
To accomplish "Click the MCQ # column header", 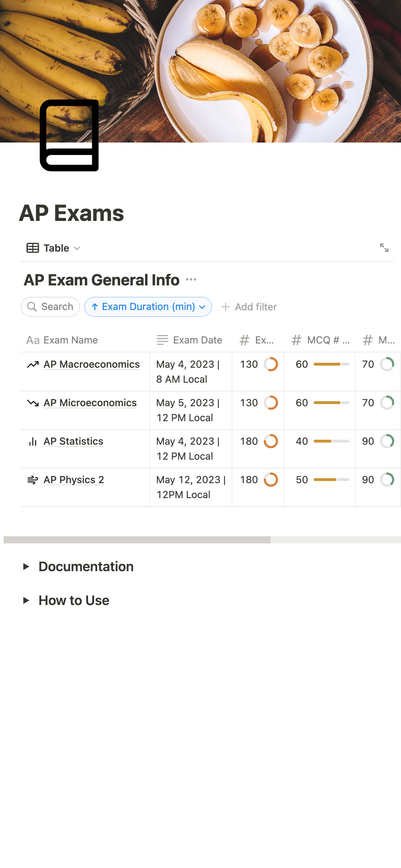I will (x=321, y=340).
